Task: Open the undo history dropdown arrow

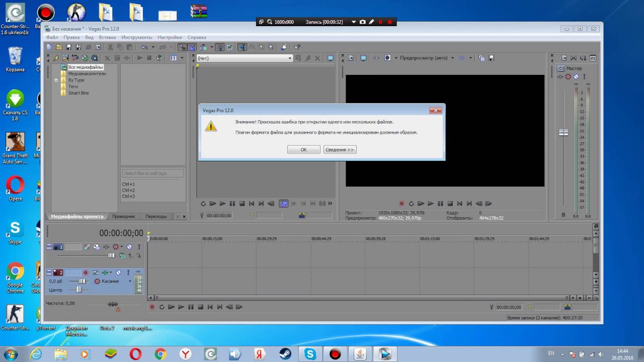Action: click(x=153, y=47)
